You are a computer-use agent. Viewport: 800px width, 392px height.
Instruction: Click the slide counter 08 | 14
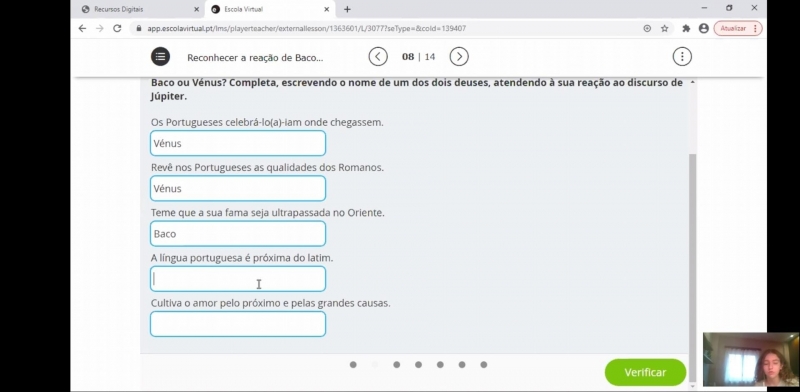point(418,57)
